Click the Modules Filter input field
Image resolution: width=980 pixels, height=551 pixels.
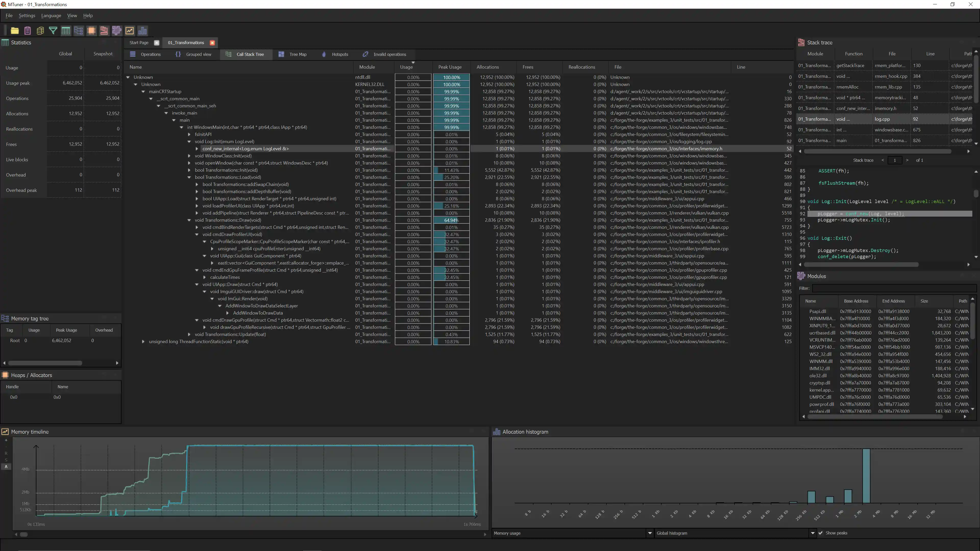894,288
